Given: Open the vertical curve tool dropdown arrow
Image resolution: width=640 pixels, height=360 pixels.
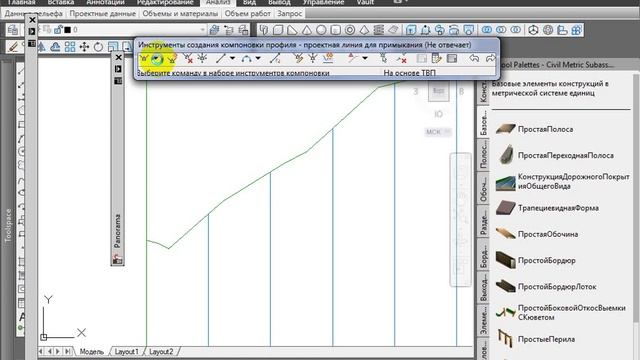Looking at the screenshot, I should click(258, 59).
